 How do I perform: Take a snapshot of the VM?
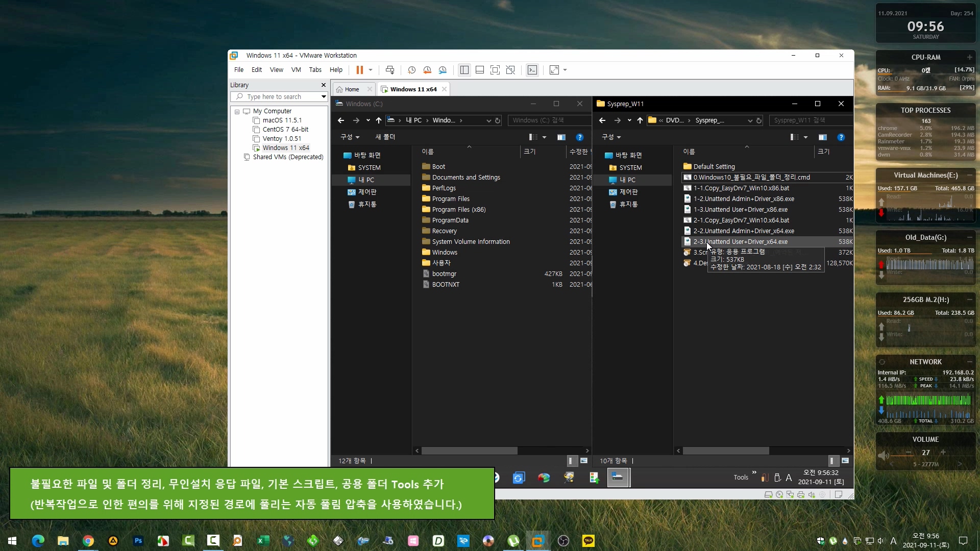click(411, 70)
